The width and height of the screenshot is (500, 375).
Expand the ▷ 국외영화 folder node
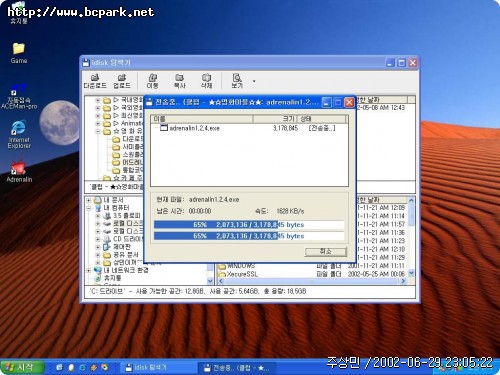click(98, 108)
